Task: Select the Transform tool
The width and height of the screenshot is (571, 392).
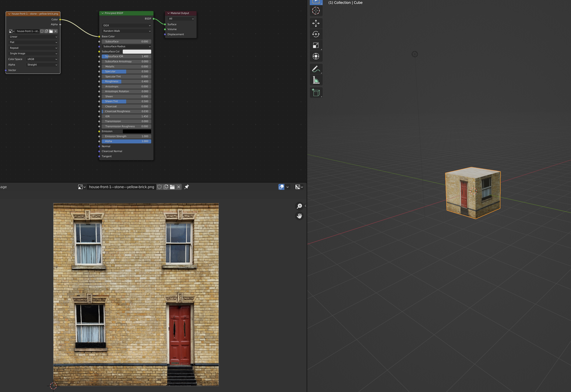Action: click(x=316, y=56)
